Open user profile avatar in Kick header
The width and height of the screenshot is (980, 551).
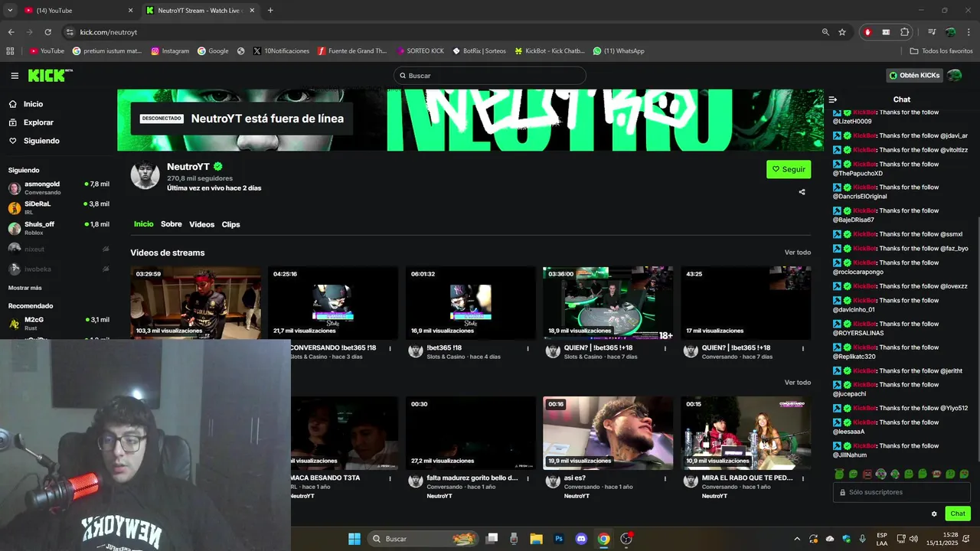pos(955,75)
